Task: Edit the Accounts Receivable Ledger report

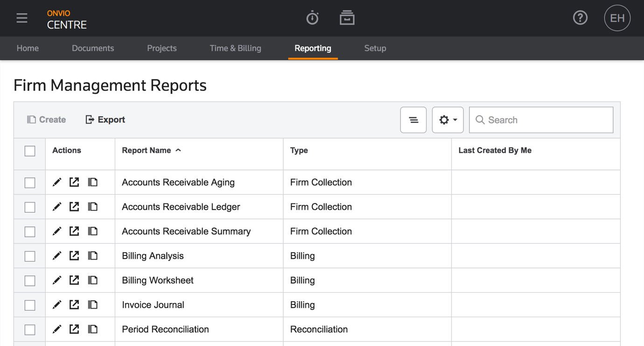Action: click(57, 206)
